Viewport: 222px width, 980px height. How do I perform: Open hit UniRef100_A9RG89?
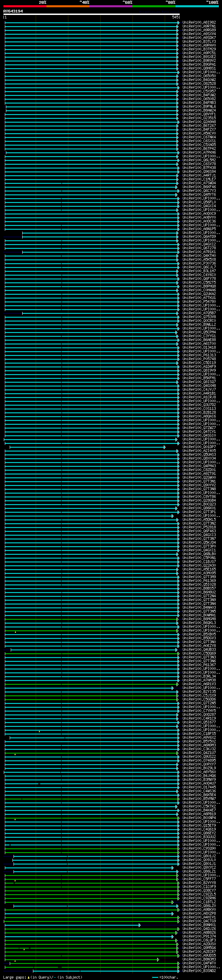(x=199, y=30)
